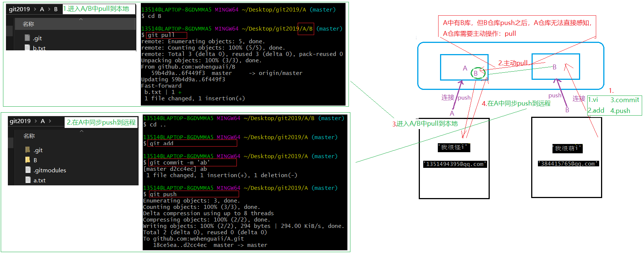Image resolution: width=644 pixels, height=254 pixels.
Task: Click the sort chevron above 名称 in the B folder view
Action: coord(81,19)
